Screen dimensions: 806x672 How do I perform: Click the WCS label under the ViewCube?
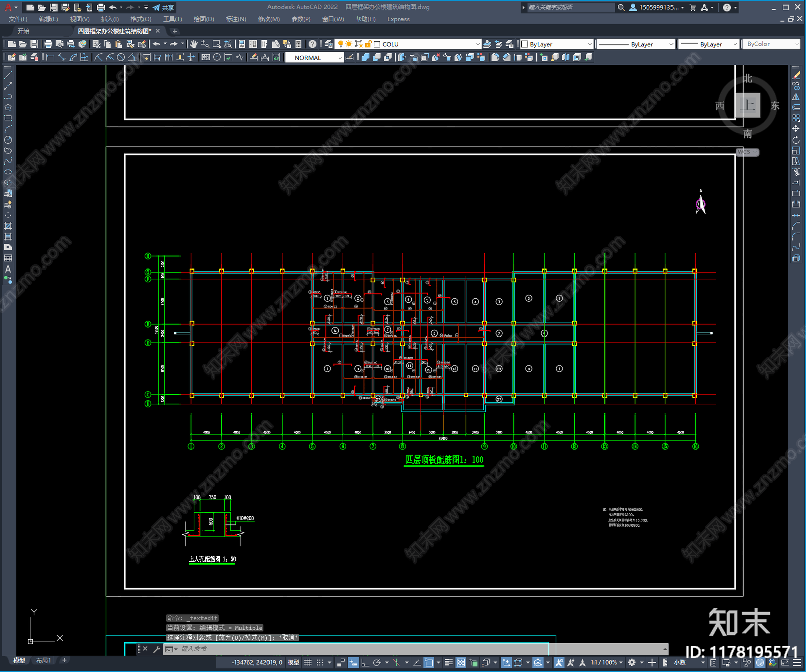tap(748, 152)
